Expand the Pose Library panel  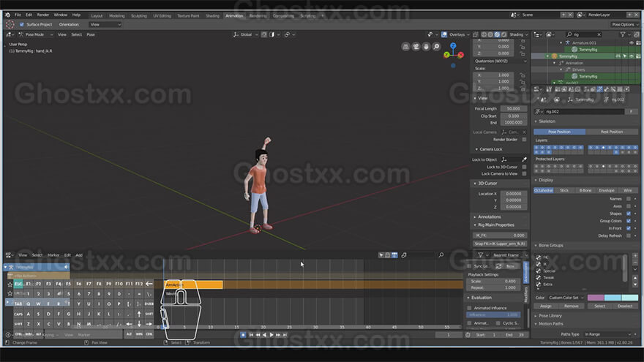(x=548, y=316)
